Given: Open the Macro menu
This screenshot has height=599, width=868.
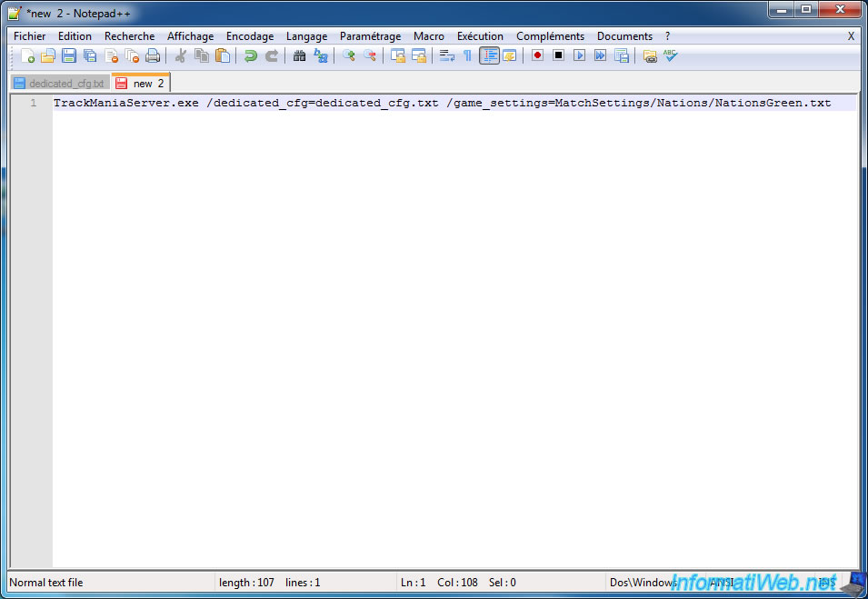Looking at the screenshot, I should coord(428,36).
